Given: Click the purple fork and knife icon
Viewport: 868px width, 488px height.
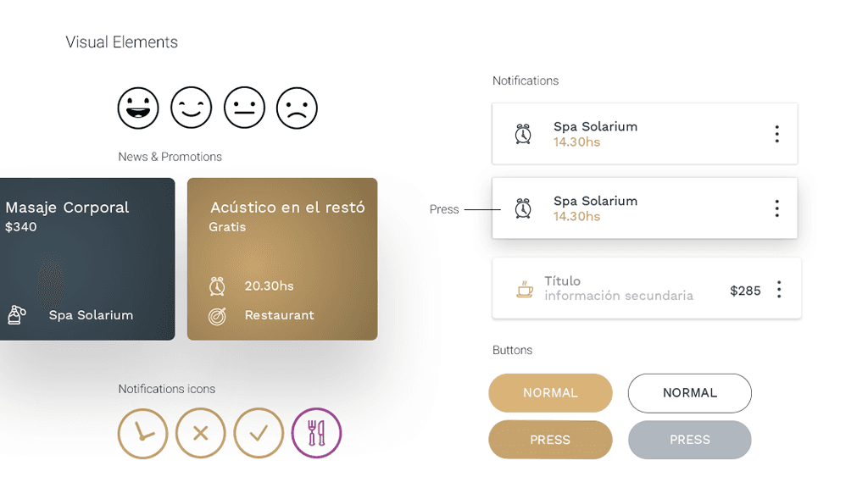Looking at the screenshot, I should click(317, 433).
